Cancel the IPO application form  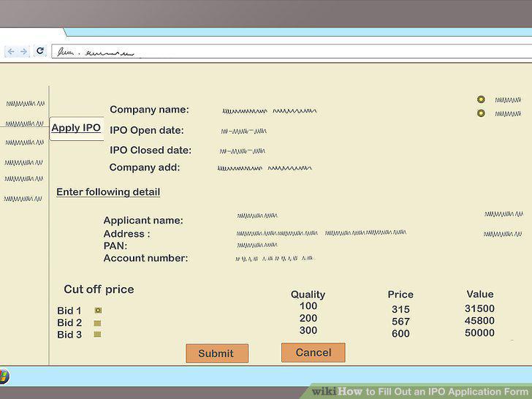pos(313,352)
